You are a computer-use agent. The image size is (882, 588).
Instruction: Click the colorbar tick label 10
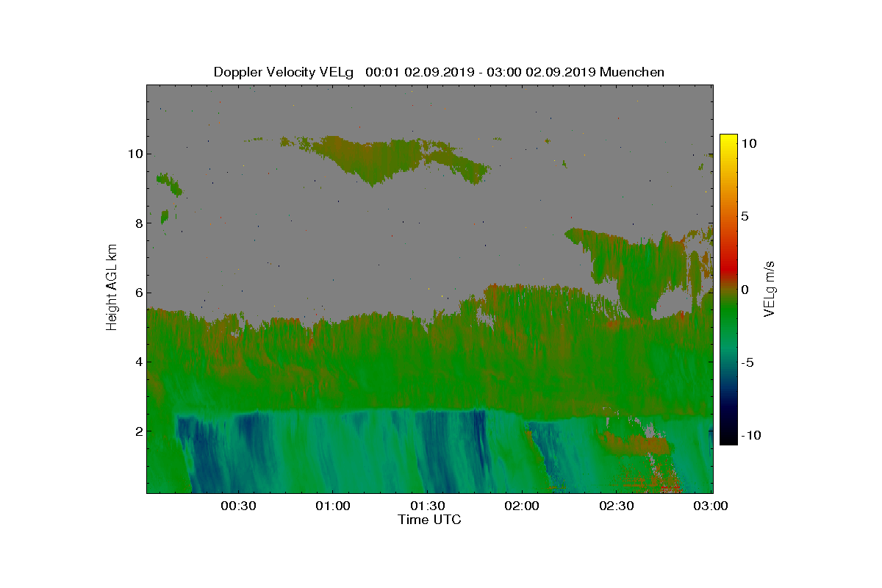[748, 143]
